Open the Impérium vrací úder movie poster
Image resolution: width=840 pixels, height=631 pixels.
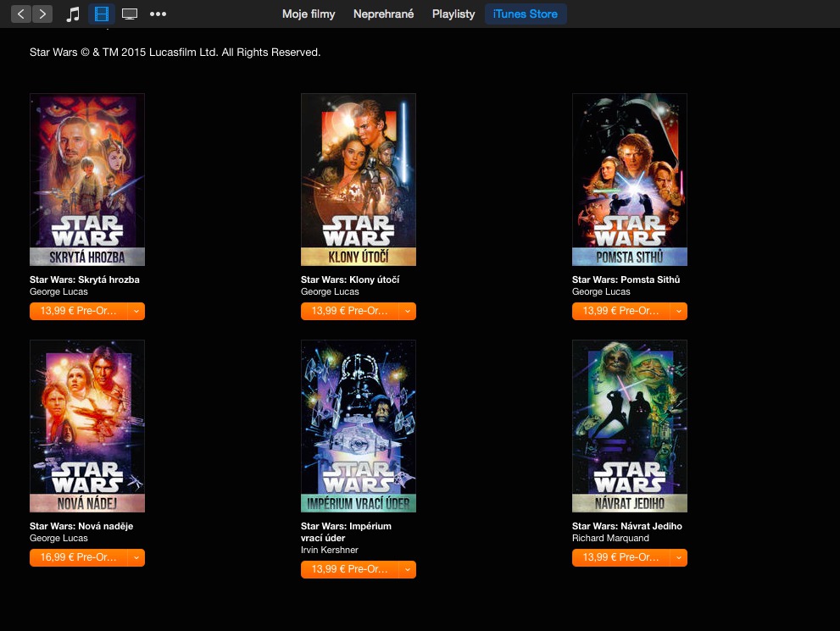359,426
